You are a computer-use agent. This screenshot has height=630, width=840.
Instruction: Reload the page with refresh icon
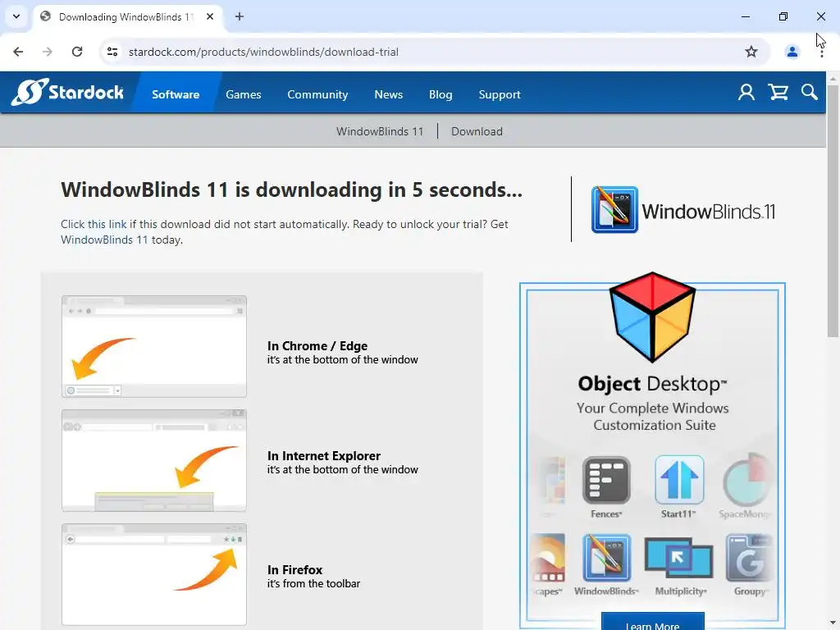click(77, 52)
